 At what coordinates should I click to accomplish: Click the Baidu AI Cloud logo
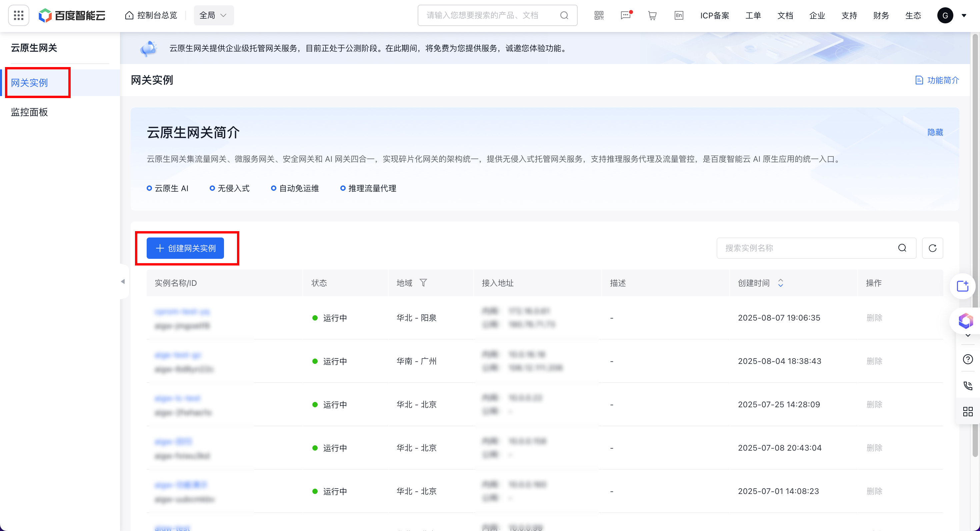point(72,15)
